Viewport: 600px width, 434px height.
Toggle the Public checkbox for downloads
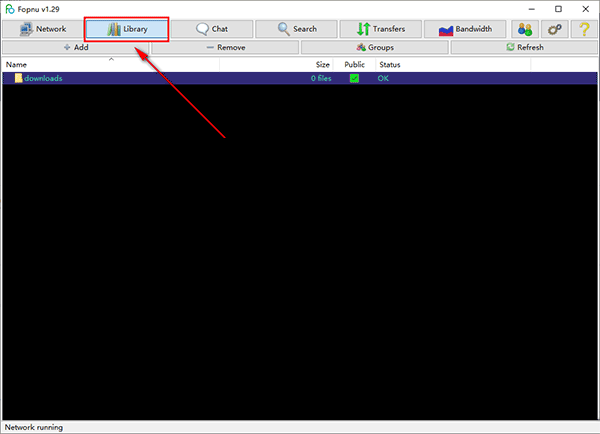(354, 78)
